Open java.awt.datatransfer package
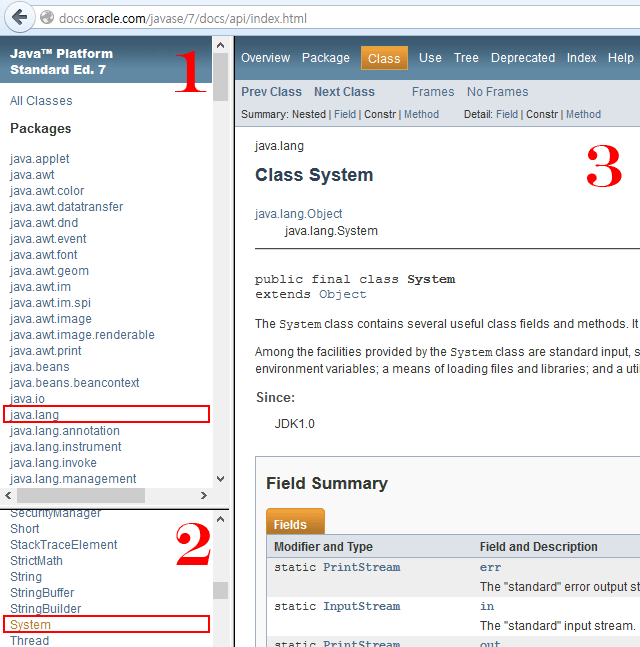The height and width of the screenshot is (647, 640). point(66,207)
